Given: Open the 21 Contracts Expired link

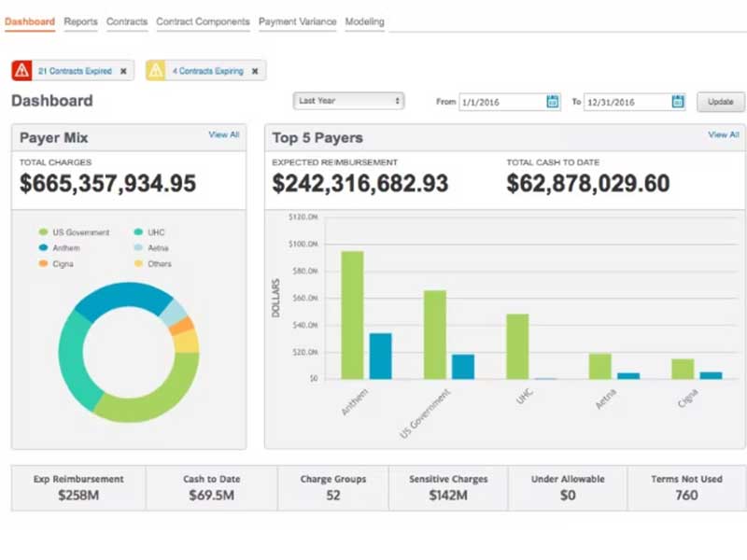Looking at the screenshot, I should click(75, 71).
